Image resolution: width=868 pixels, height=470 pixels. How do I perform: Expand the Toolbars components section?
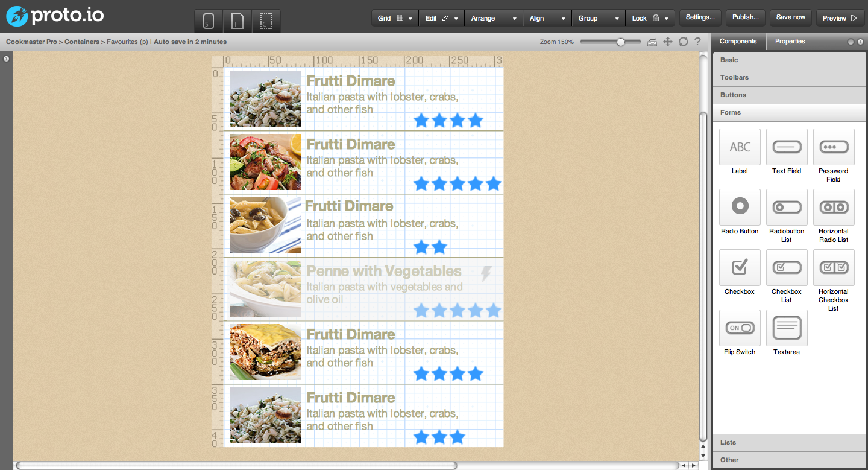pos(790,78)
